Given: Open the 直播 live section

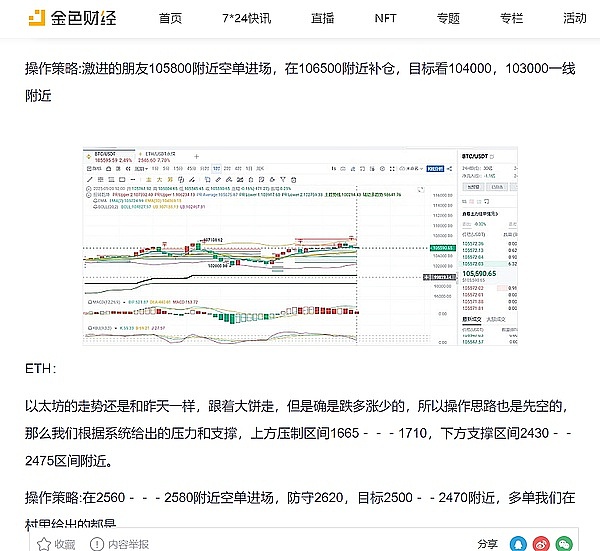Looking at the screenshot, I should pyautogui.click(x=322, y=18).
